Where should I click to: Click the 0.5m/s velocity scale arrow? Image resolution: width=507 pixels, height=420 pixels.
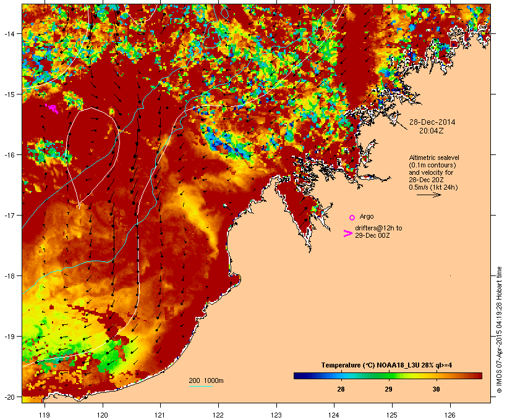click(x=428, y=195)
